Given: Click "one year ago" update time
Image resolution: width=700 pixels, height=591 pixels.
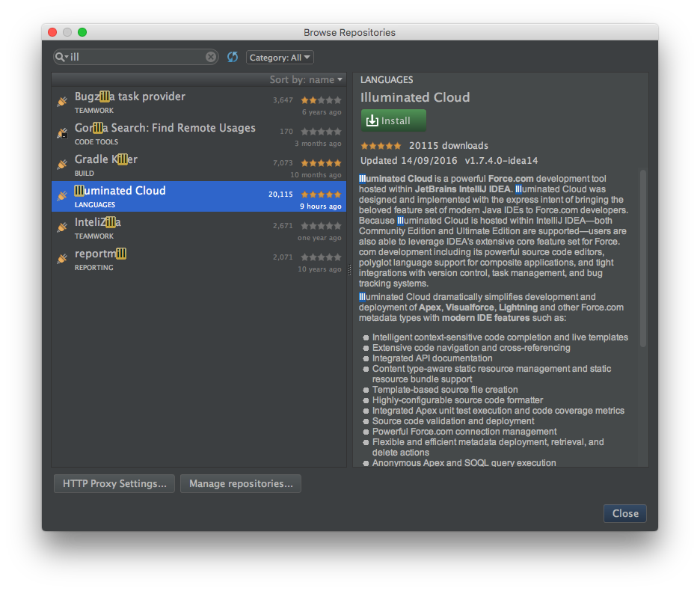Looking at the screenshot, I should pos(319,238).
